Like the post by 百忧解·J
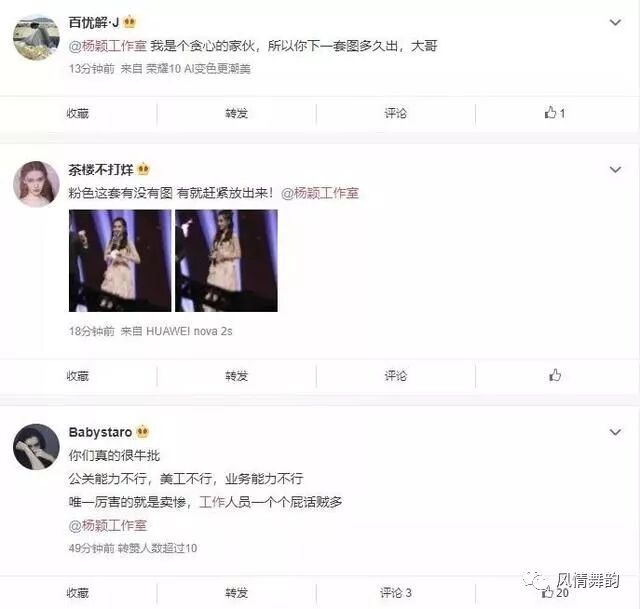This screenshot has width=640, height=609. [x=554, y=113]
